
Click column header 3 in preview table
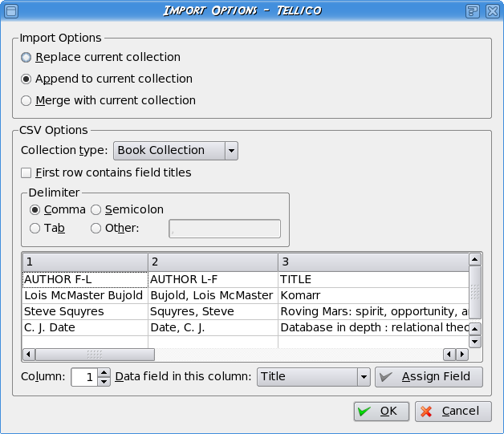click(373, 262)
